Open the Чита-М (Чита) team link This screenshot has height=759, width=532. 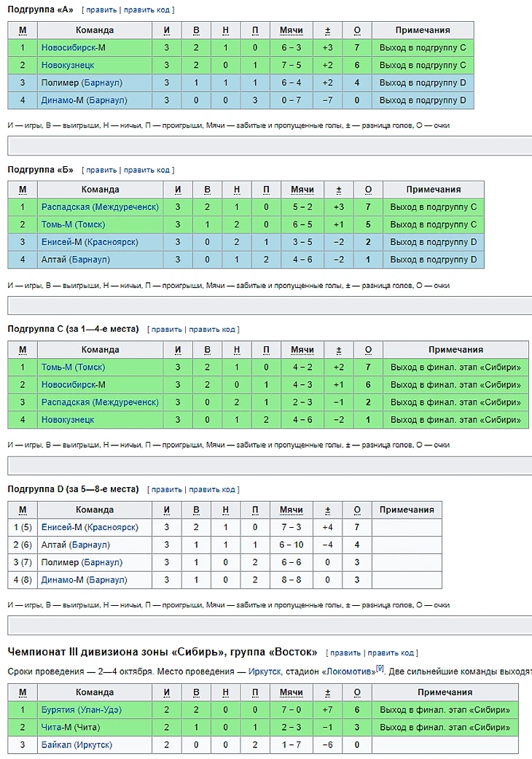coord(71,727)
